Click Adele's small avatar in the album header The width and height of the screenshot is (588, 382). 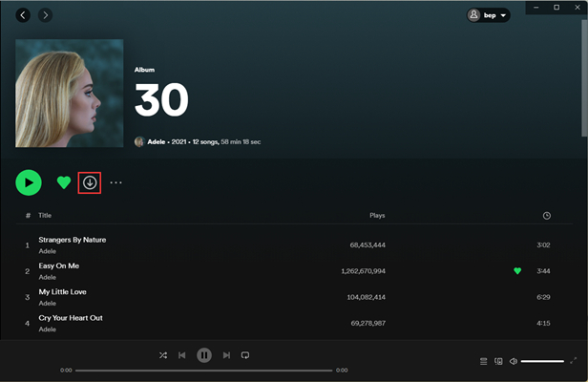point(139,142)
